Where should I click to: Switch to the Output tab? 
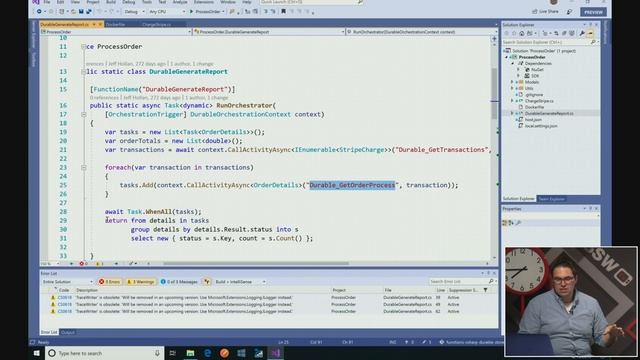pos(68,333)
